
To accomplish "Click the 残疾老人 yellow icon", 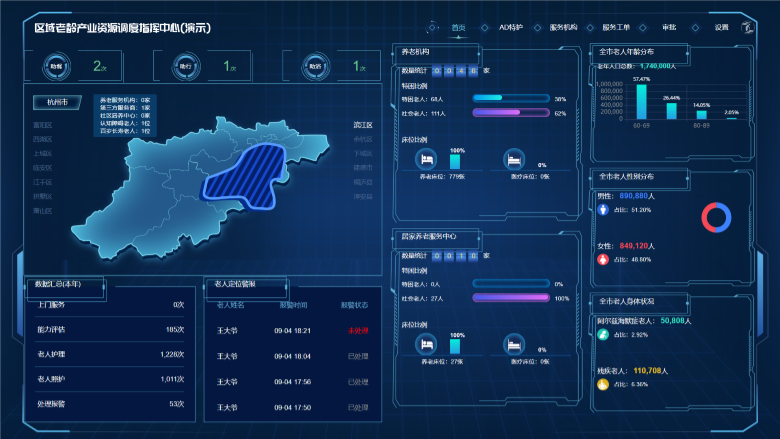I will (603, 383).
